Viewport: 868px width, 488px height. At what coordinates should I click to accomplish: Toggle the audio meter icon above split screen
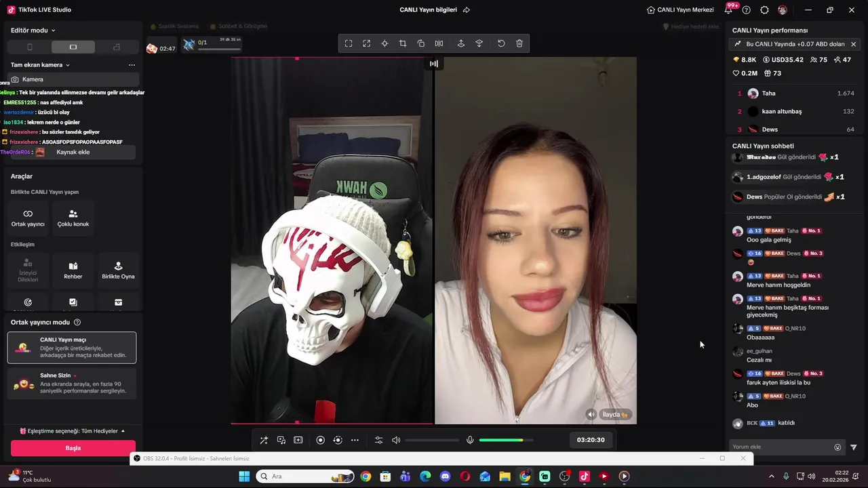pyautogui.click(x=434, y=64)
